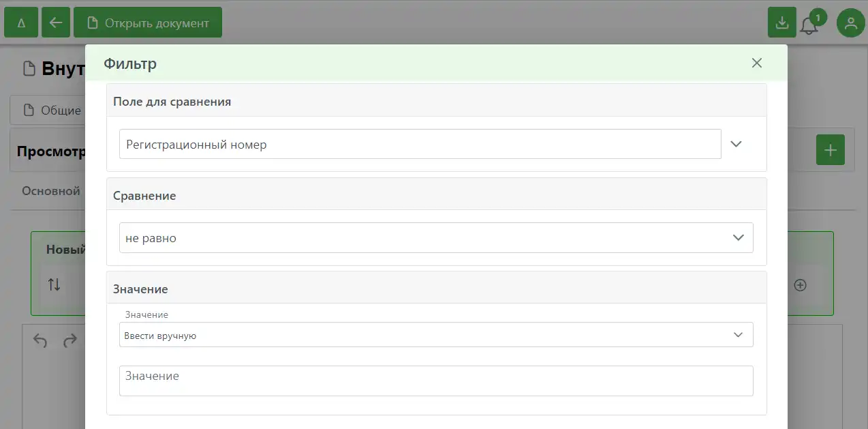Click the redo arrow in the editor
The image size is (868, 429).
click(x=70, y=340)
